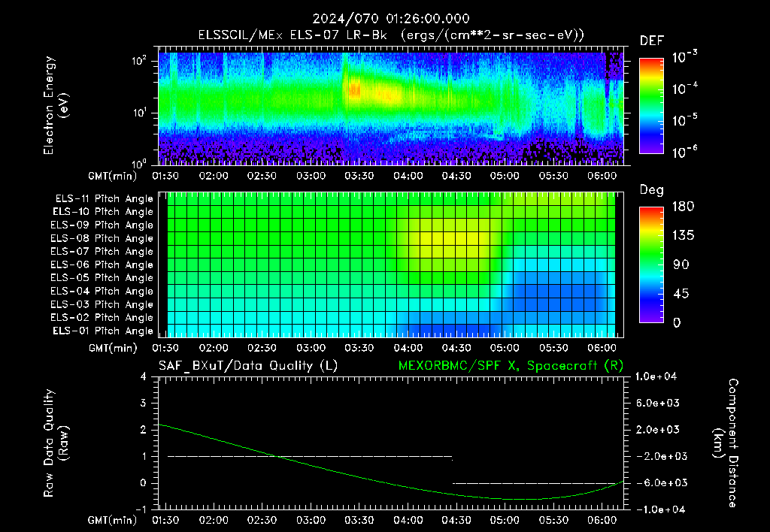Select the SAF_BXuT/Data Quality (L) legend
This screenshot has width=770, height=532.
(x=248, y=366)
